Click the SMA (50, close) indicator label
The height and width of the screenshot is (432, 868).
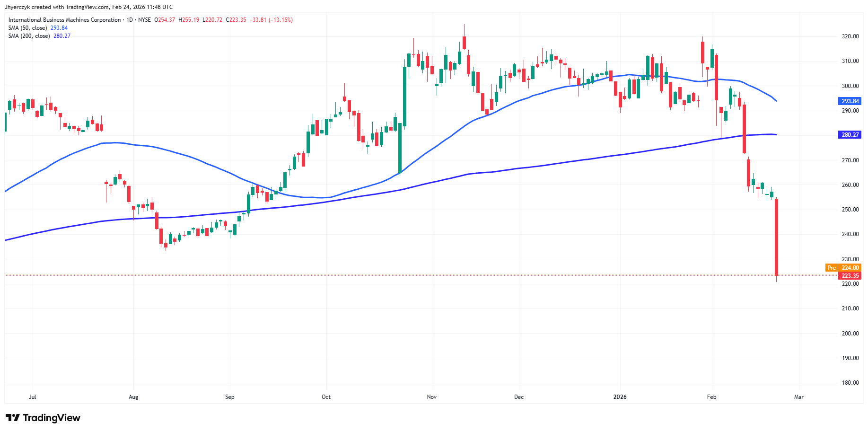[27, 28]
